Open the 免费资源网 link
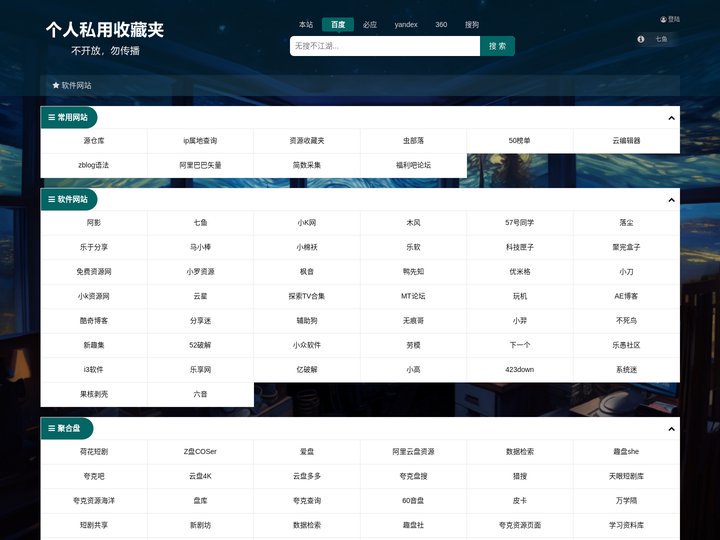Screen dimensions: 720x540 [x=94, y=272]
